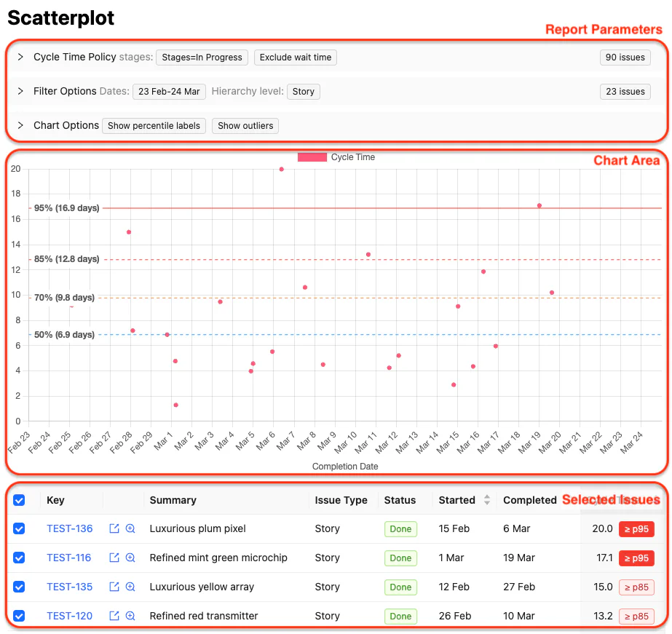This screenshot has height=634, width=672.
Task: Click the Issue Type column header
Action: click(x=341, y=500)
